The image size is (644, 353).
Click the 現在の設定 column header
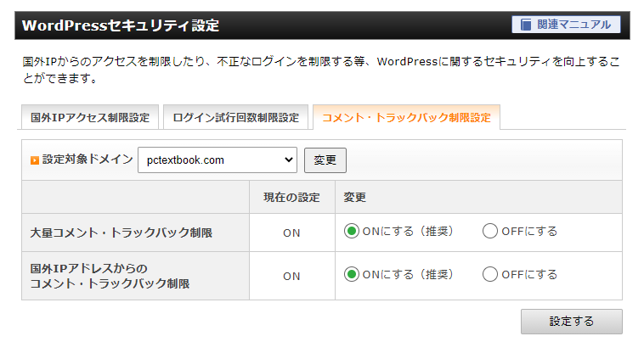(x=291, y=197)
